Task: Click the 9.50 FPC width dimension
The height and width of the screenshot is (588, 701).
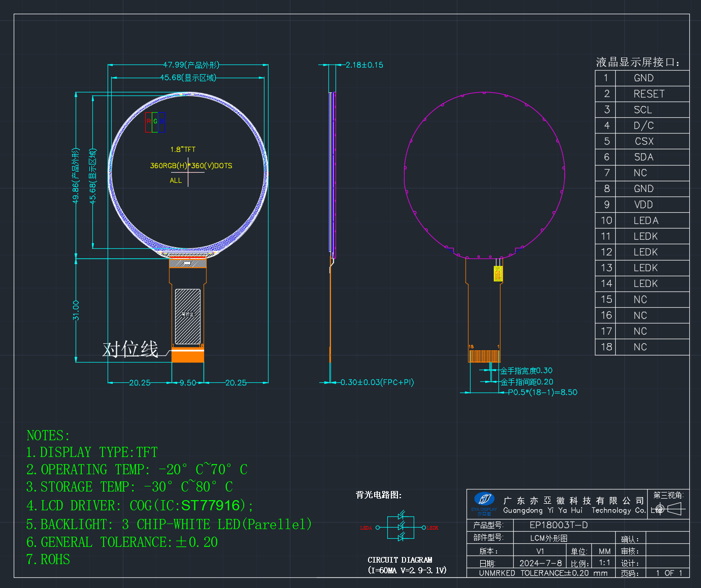Action: [x=187, y=383]
